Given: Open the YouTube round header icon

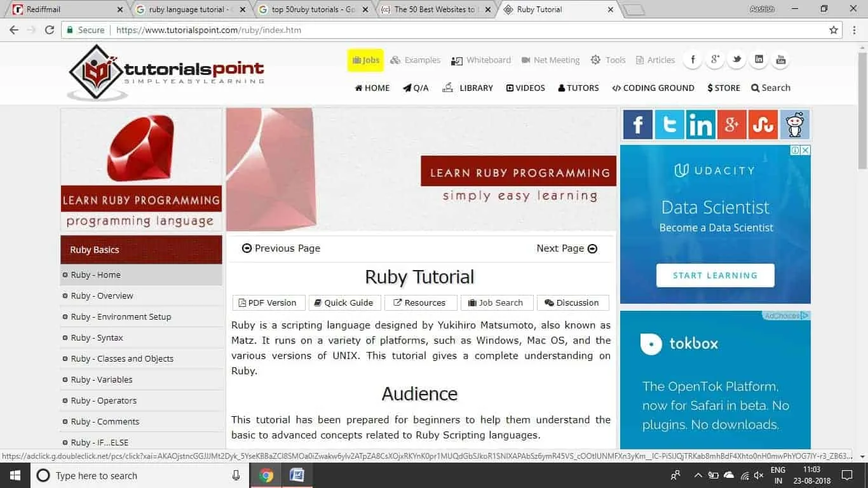Looking at the screenshot, I should click(781, 60).
